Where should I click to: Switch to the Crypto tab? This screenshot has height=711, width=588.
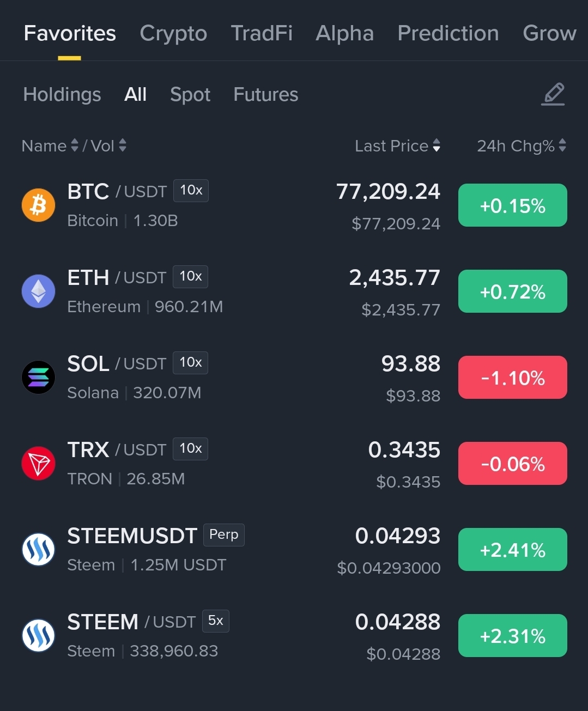click(x=173, y=33)
